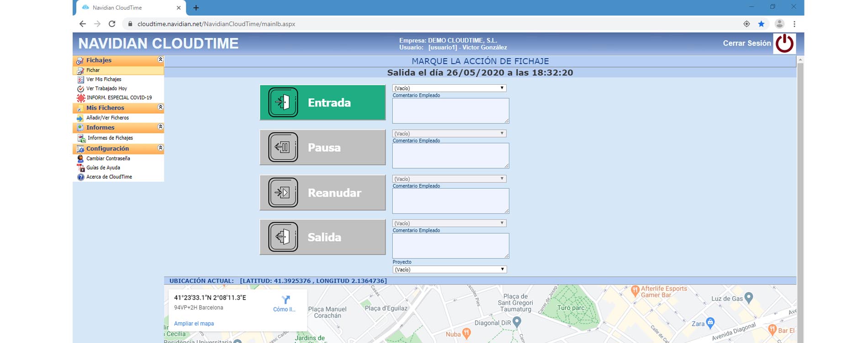Click the COVID-19 virus icon in sidebar
This screenshot has width=868, height=343.
81,98
